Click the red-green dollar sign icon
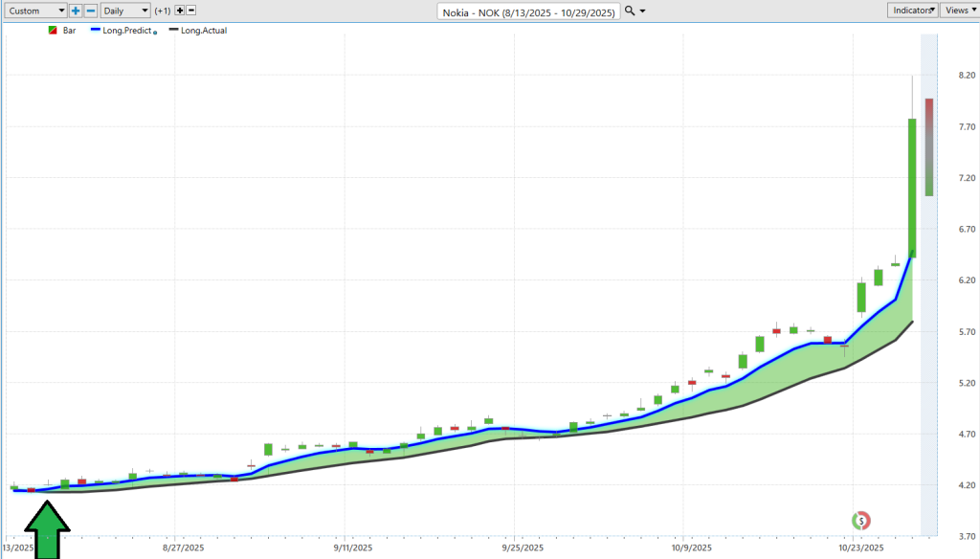Image resolution: width=980 pixels, height=559 pixels. [860, 521]
